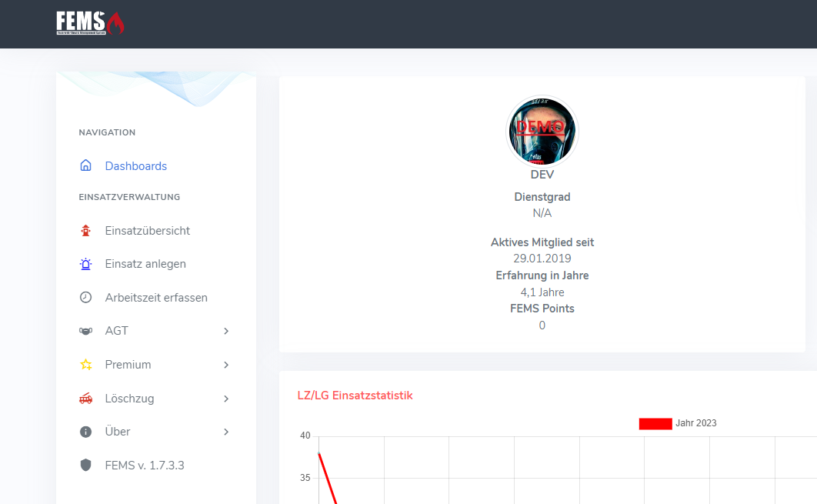Viewport: 817px width, 504px height.
Task: Click the FEMS logo in header
Action: (x=90, y=23)
